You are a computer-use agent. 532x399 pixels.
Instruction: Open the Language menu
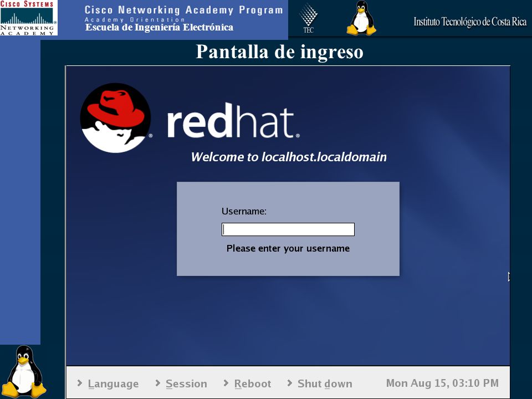click(x=113, y=383)
